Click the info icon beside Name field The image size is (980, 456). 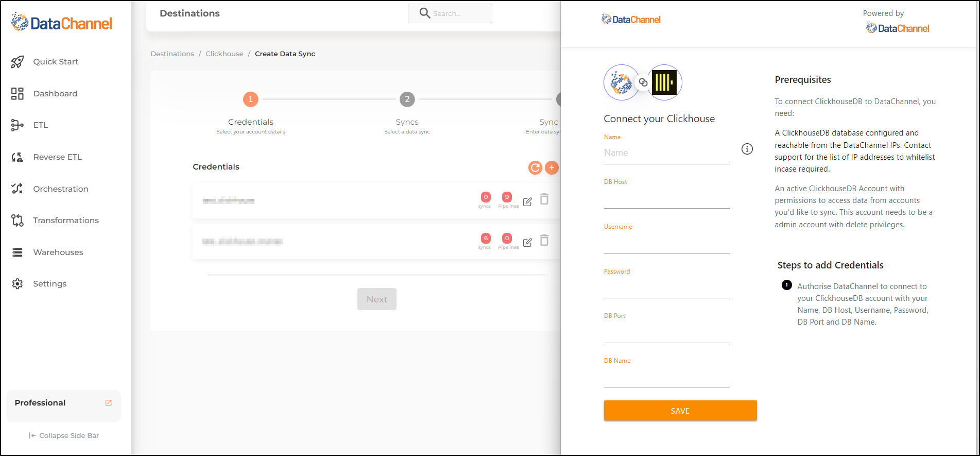pyautogui.click(x=747, y=149)
